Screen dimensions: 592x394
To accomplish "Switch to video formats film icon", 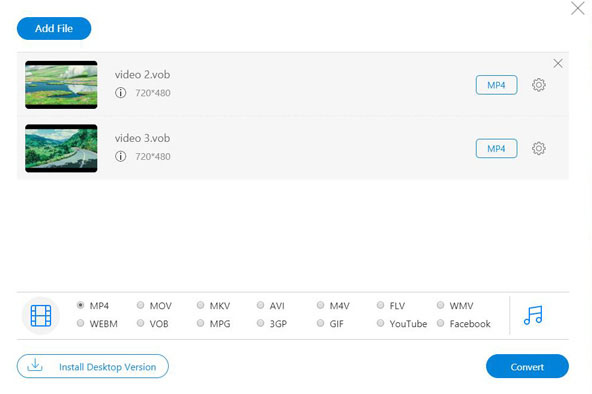I will point(41,316).
